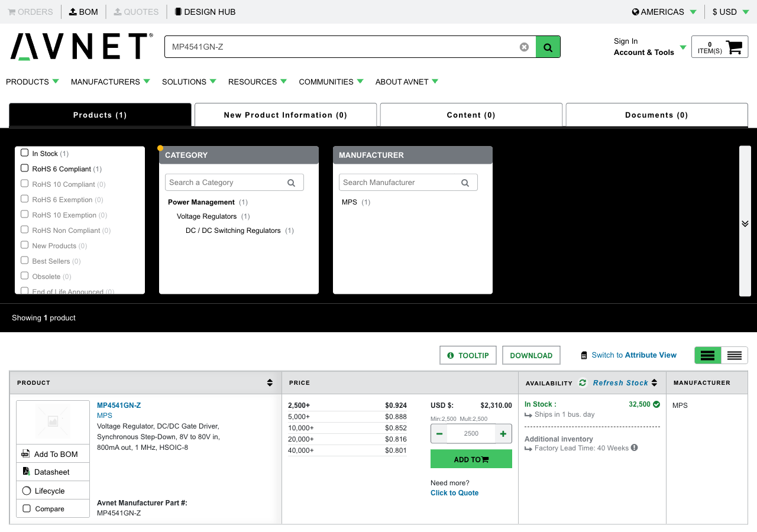Image resolution: width=757 pixels, height=532 pixels.
Task: Check the RoHS 6 Compliant filter
Action: pos(24,168)
